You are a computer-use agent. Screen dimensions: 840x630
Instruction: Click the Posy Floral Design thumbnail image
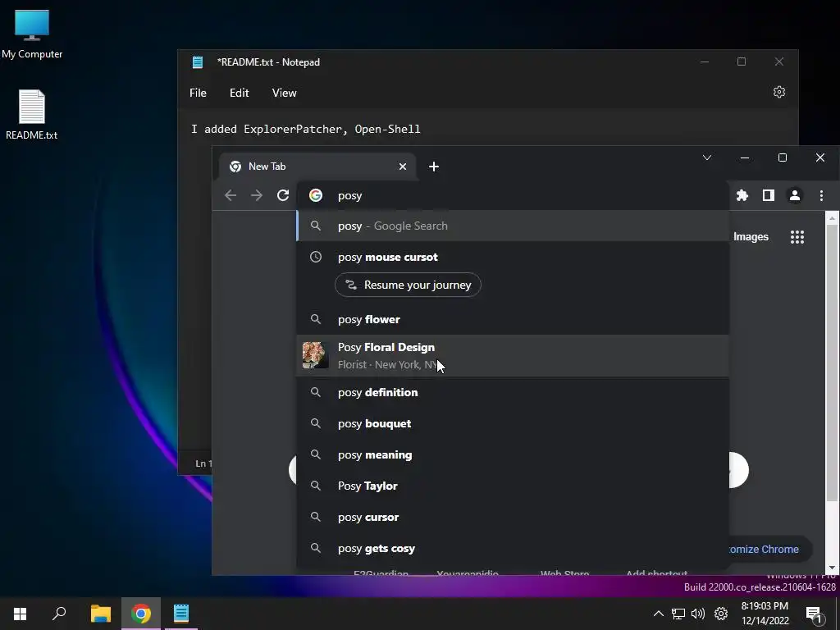(316, 355)
